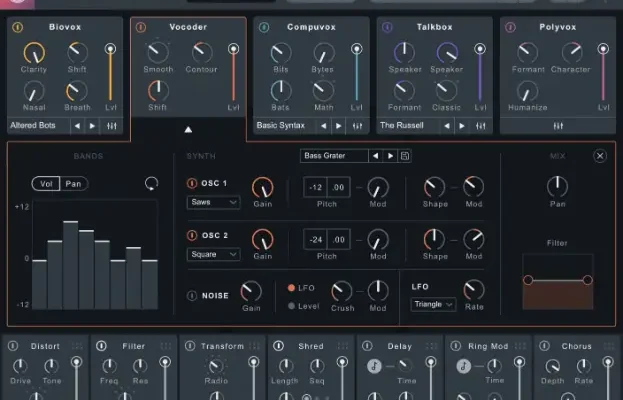Image resolution: width=623 pixels, height=400 pixels.
Task: Switch bands view to Pan tab
Action: click(x=73, y=183)
